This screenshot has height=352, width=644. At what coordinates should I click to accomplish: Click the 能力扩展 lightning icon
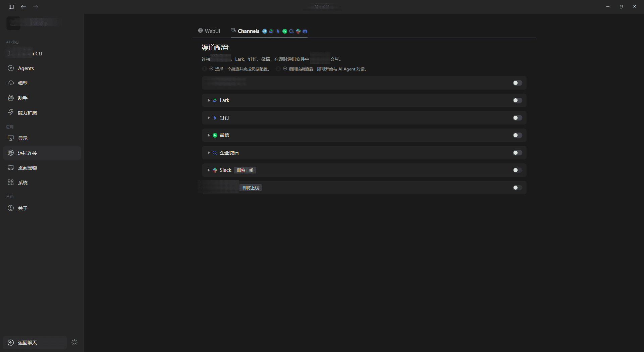[x=11, y=112]
